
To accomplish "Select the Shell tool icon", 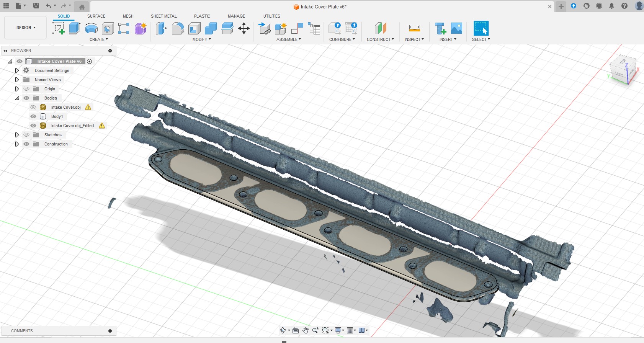I will [x=195, y=28].
